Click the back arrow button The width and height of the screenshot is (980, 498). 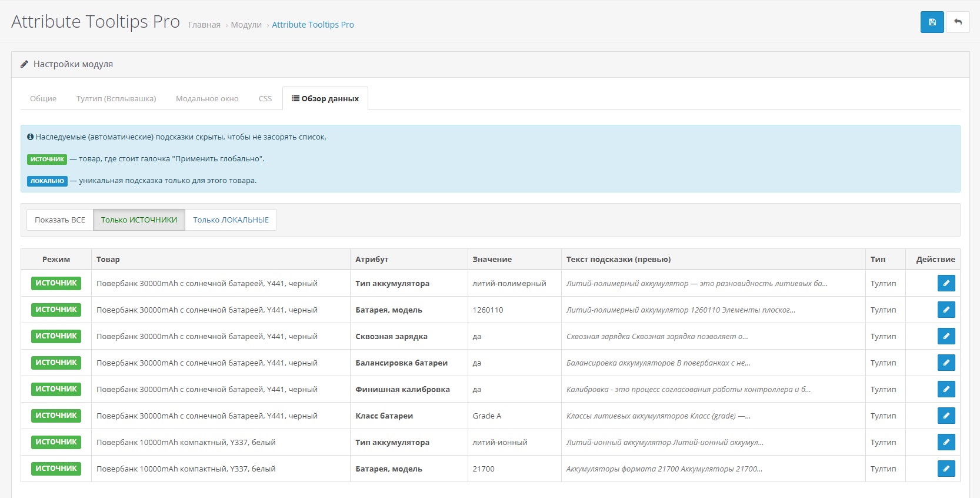click(x=958, y=22)
